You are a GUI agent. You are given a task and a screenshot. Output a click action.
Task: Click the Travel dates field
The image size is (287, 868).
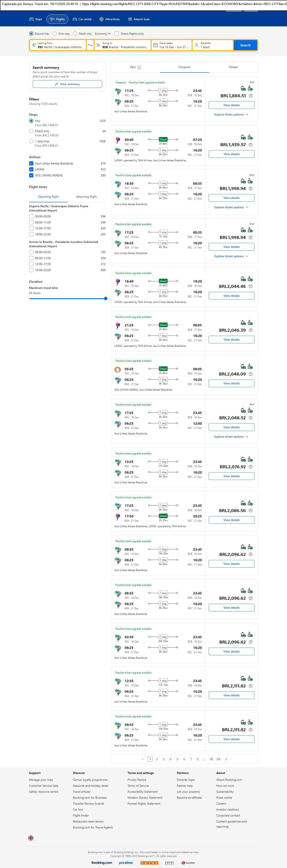coord(171,45)
